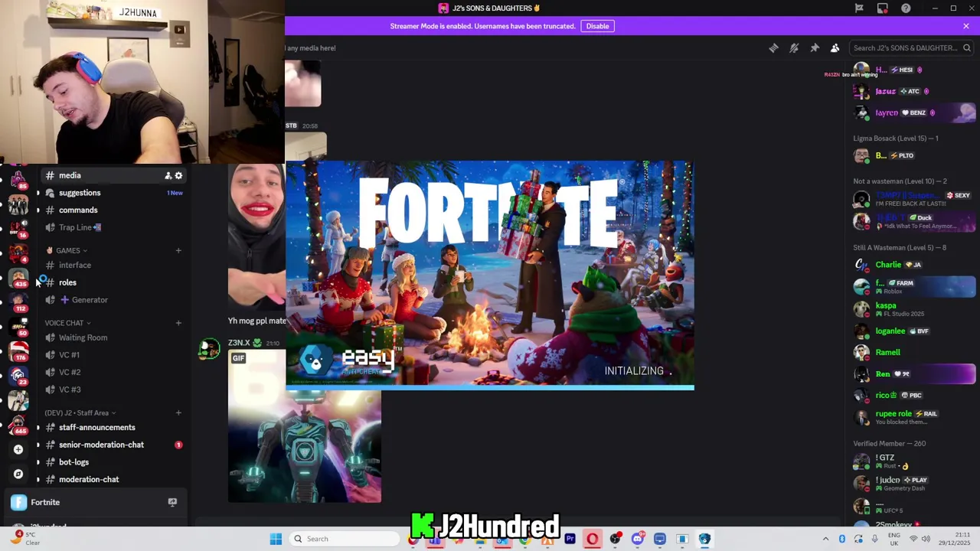Open the threads icon in channel header
The width and height of the screenshot is (980, 551).
(773, 48)
